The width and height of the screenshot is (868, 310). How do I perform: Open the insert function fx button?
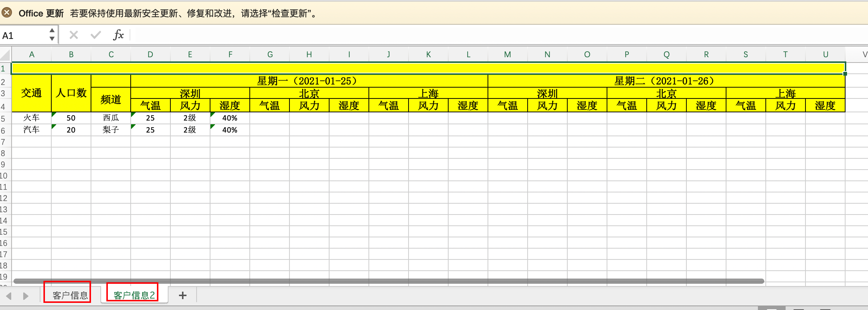click(x=118, y=35)
